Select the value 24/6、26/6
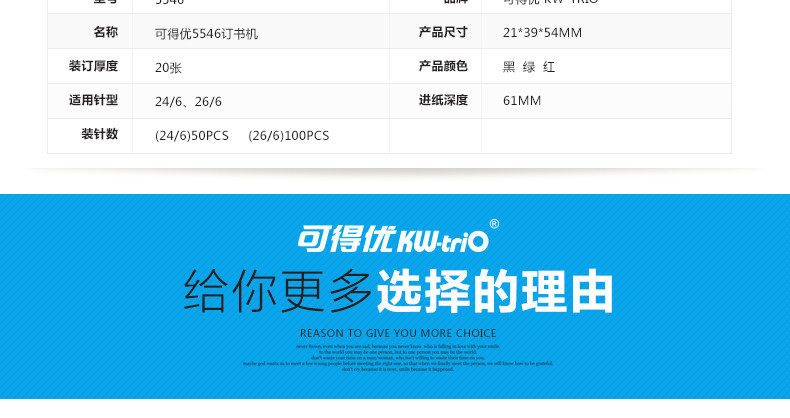The image size is (790, 418). coord(188,102)
